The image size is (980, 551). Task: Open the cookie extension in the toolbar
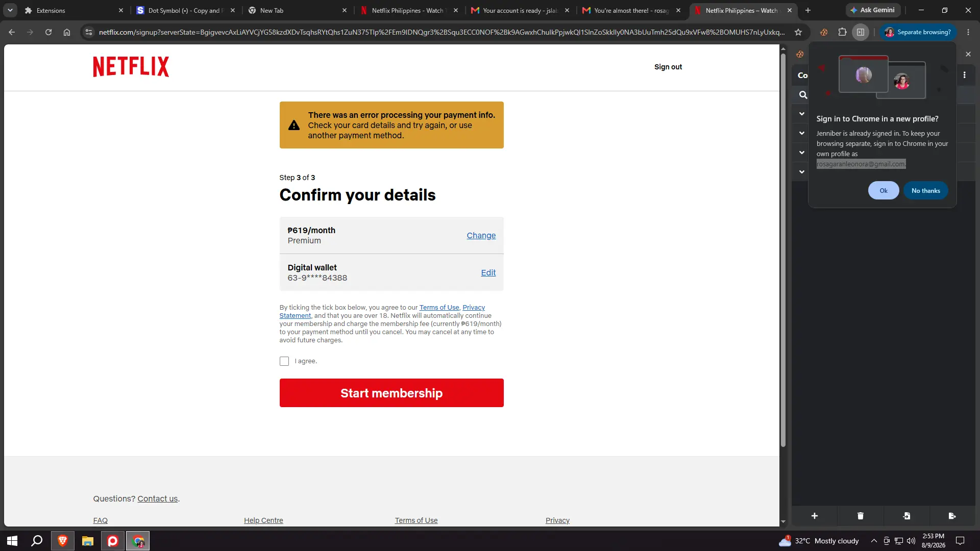point(824,32)
